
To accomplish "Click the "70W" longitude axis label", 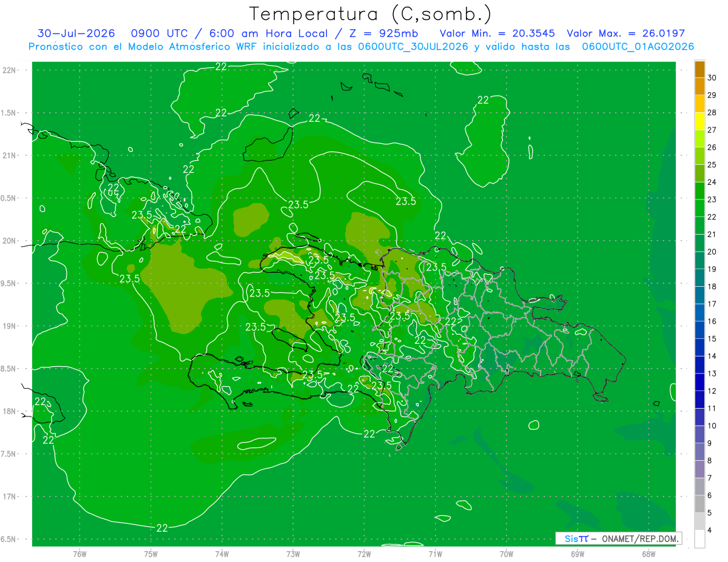I will (x=507, y=554).
